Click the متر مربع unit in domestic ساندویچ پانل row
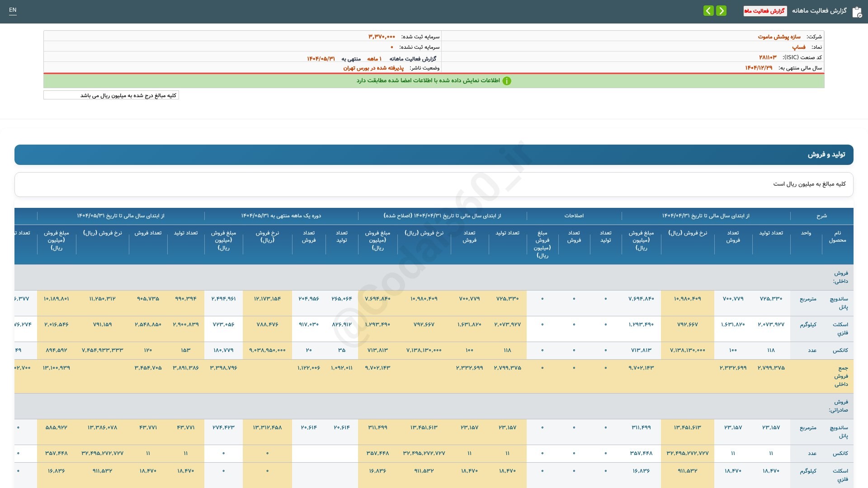 click(x=808, y=299)
